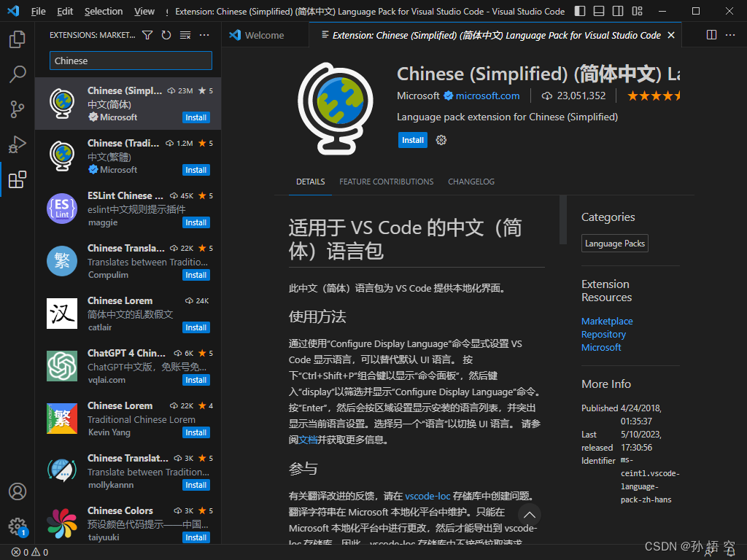This screenshot has height=560, width=747.
Task: Open the Repository link under Extension Resources
Action: point(603,334)
